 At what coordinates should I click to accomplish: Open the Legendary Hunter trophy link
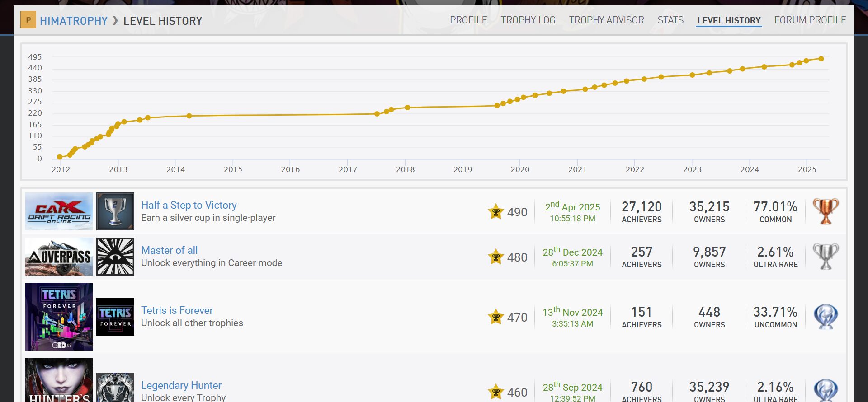point(181,385)
